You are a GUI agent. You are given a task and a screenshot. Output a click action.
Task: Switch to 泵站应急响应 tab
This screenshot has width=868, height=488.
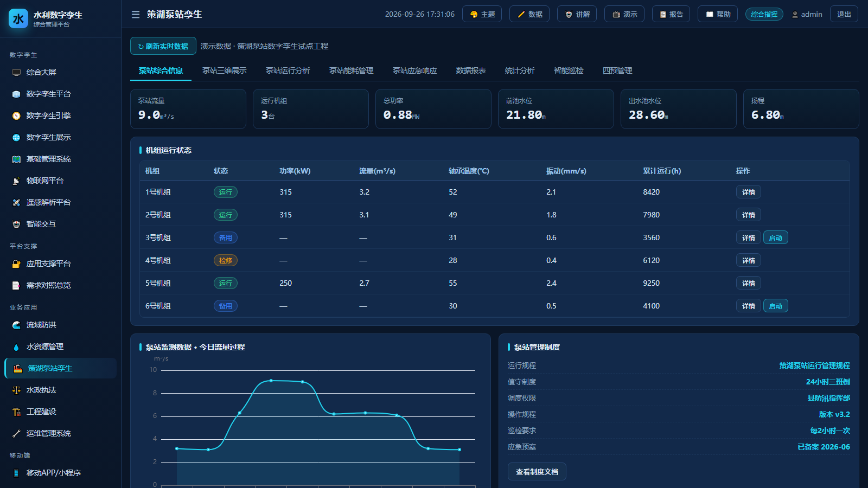pyautogui.click(x=415, y=70)
